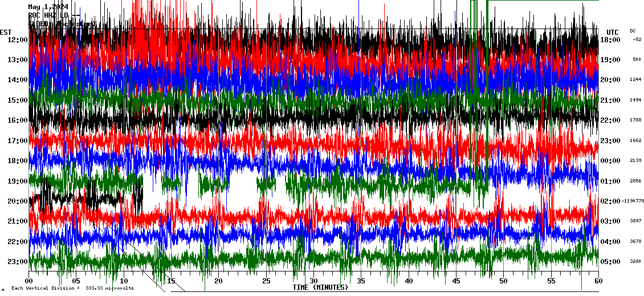This screenshot has height=296, width=644.
Task: Click the 18:00 UTC row label
Action: [611, 40]
